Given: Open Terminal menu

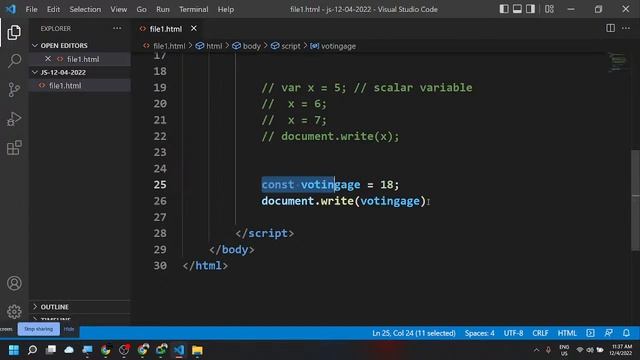Looking at the screenshot, I should (193, 9).
